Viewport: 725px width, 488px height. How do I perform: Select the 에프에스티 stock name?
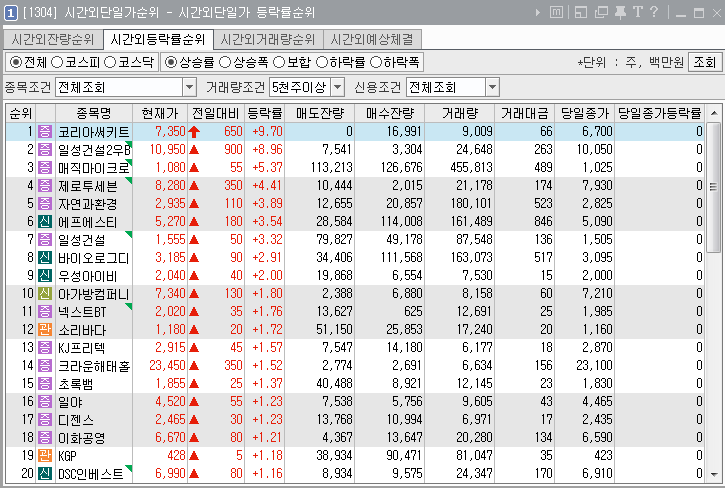click(x=87, y=222)
